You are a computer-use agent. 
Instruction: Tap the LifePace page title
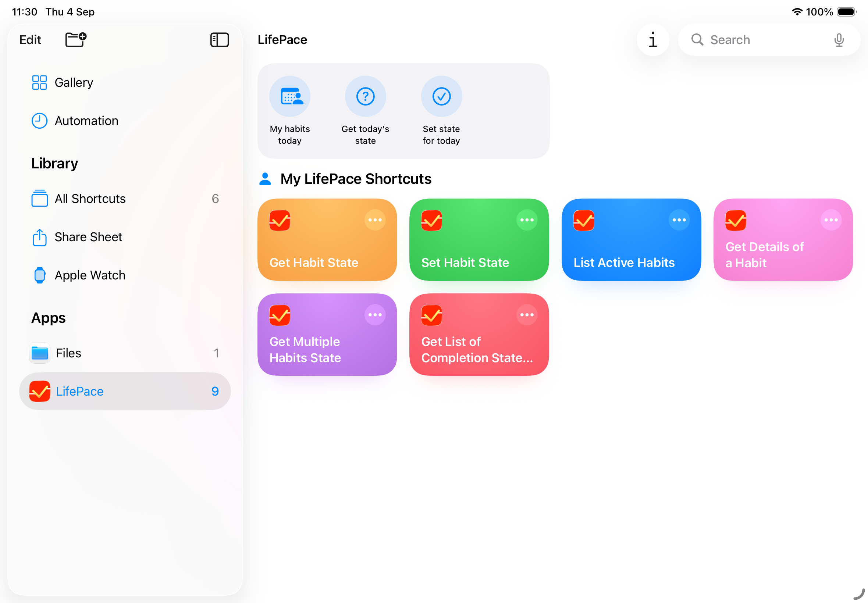pos(282,40)
